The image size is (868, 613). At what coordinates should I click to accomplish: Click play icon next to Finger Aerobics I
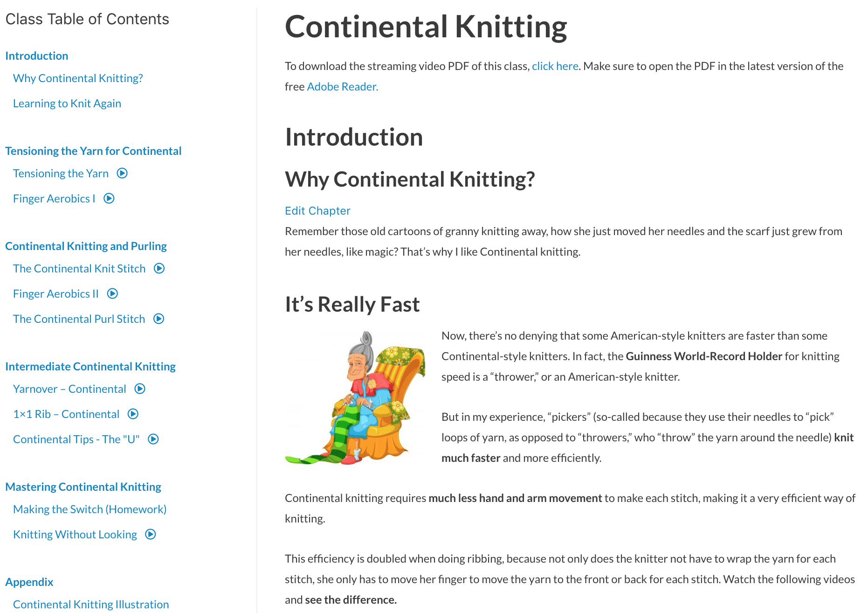tap(109, 199)
